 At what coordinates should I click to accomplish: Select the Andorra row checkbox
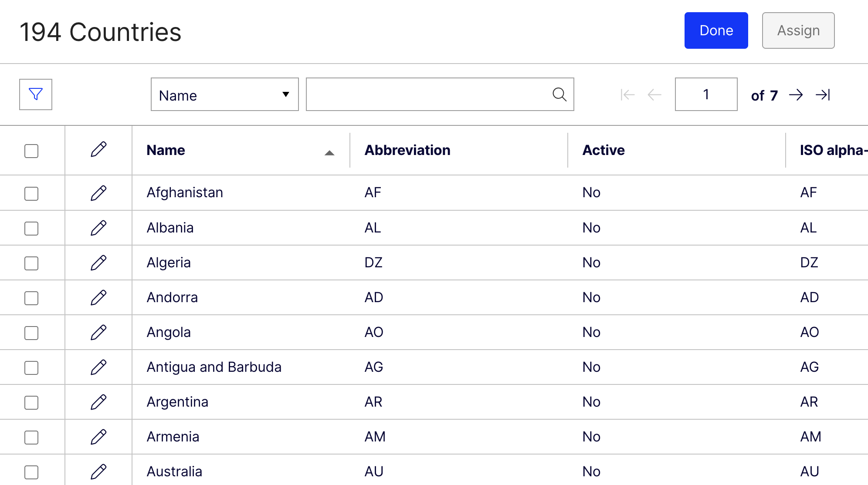[x=31, y=297]
